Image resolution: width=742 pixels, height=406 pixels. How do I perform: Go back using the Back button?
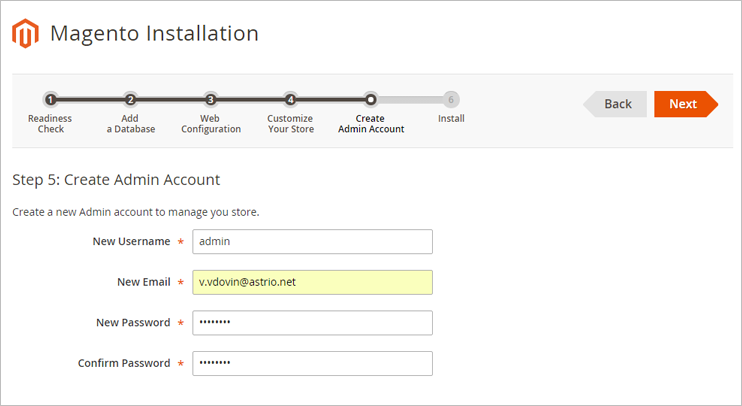click(x=615, y=104)
